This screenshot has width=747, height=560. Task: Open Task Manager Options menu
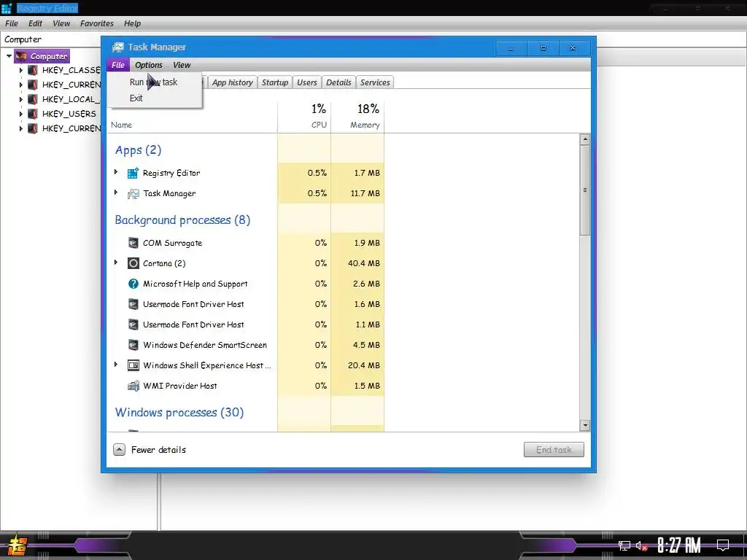point(149,65)
